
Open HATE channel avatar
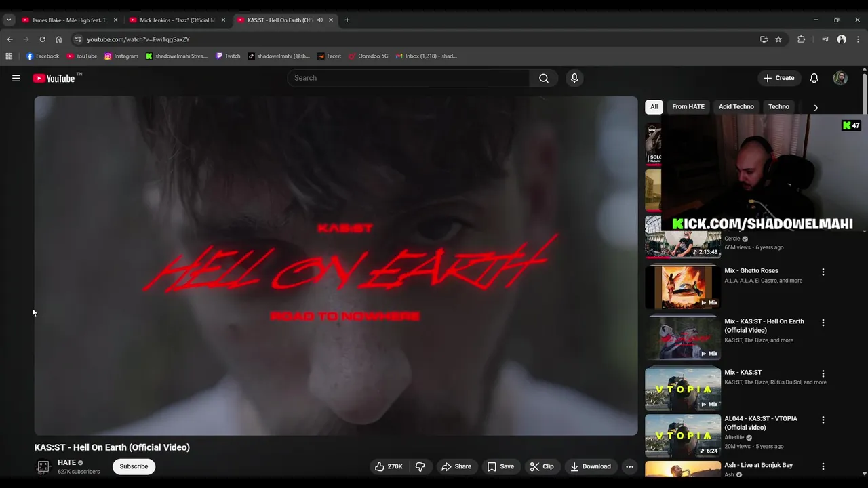(43, 466)
